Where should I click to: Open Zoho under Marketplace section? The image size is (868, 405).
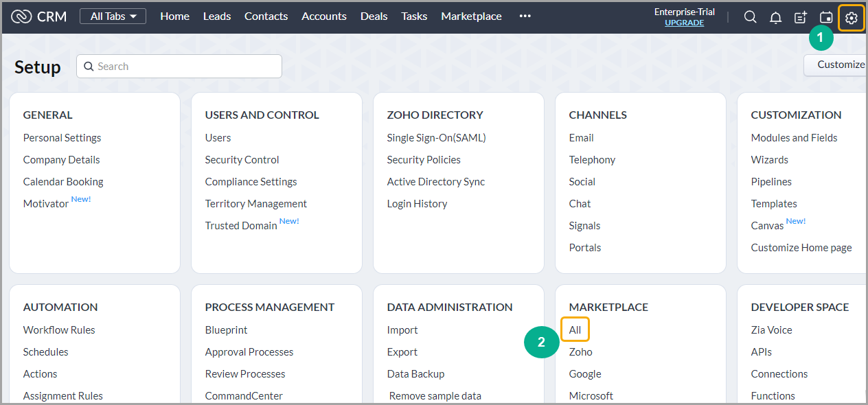click(580, 352)
